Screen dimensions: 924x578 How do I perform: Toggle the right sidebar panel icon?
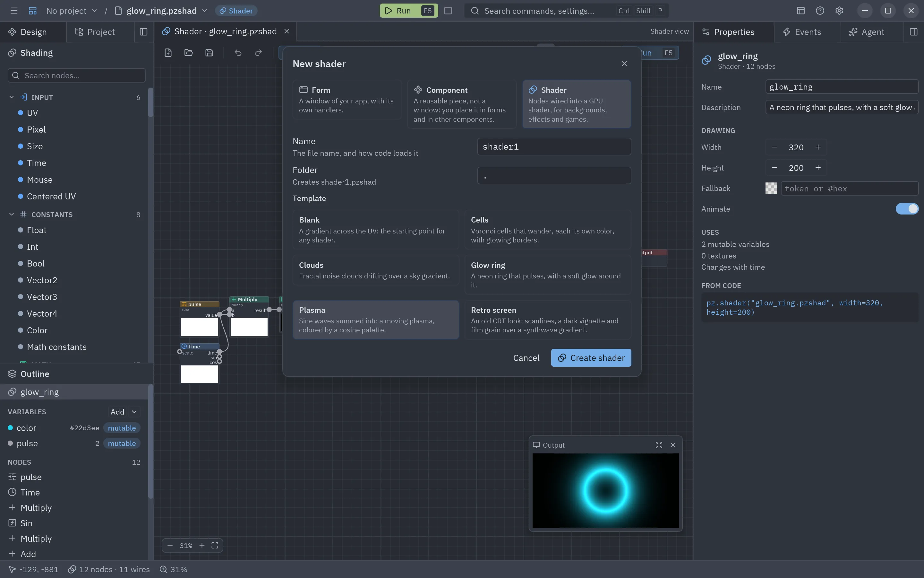[914, 32]
